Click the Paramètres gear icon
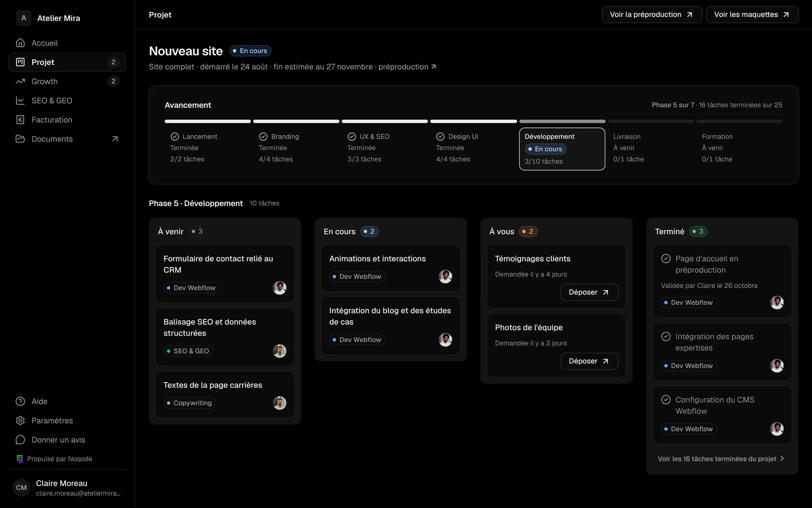 tap(21, 421)
